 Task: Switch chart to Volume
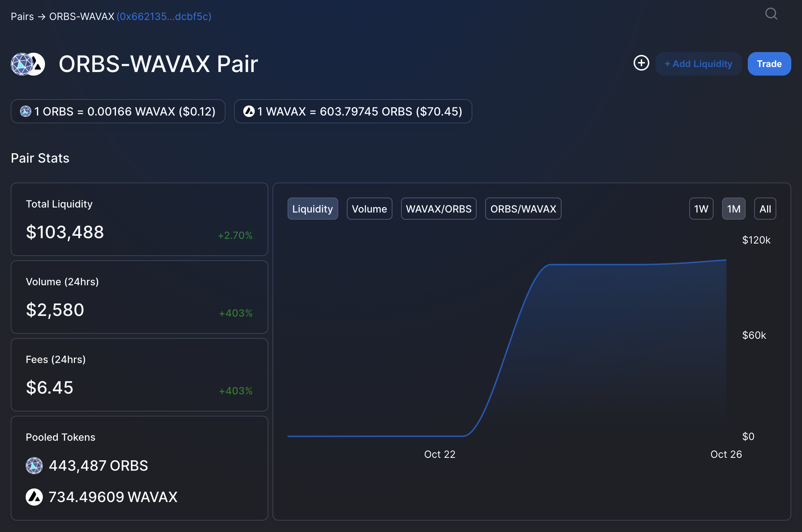coord(369,209)
